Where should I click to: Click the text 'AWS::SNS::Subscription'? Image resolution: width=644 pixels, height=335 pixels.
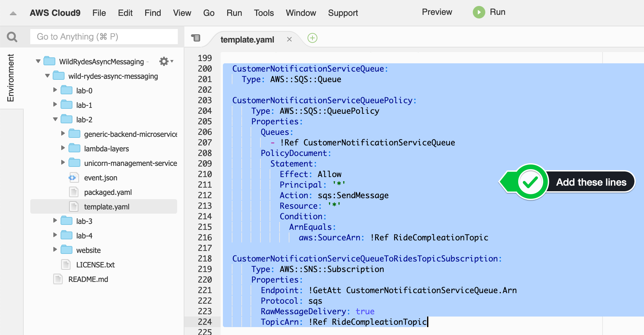[x=332, y=269]
